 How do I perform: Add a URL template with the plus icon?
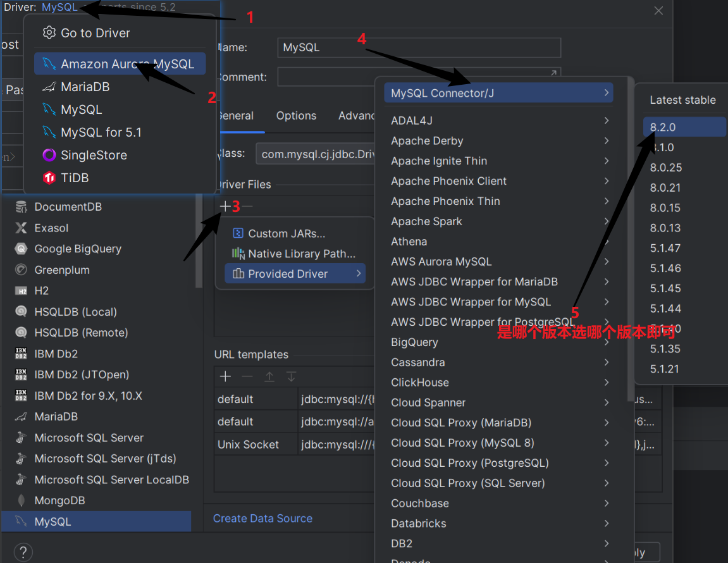[225, 376]
